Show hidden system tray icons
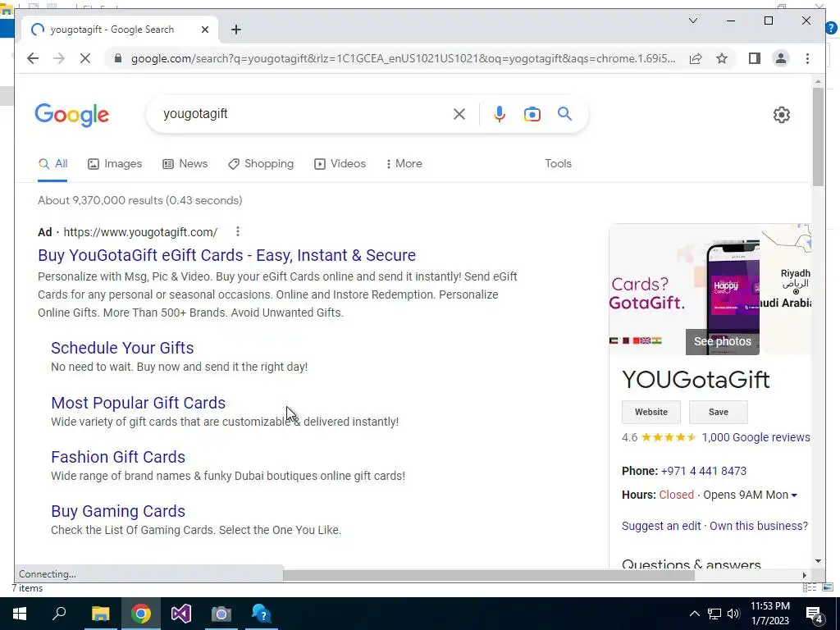Image resolution: width=840 pixels, height=630 pixels. 694,614
